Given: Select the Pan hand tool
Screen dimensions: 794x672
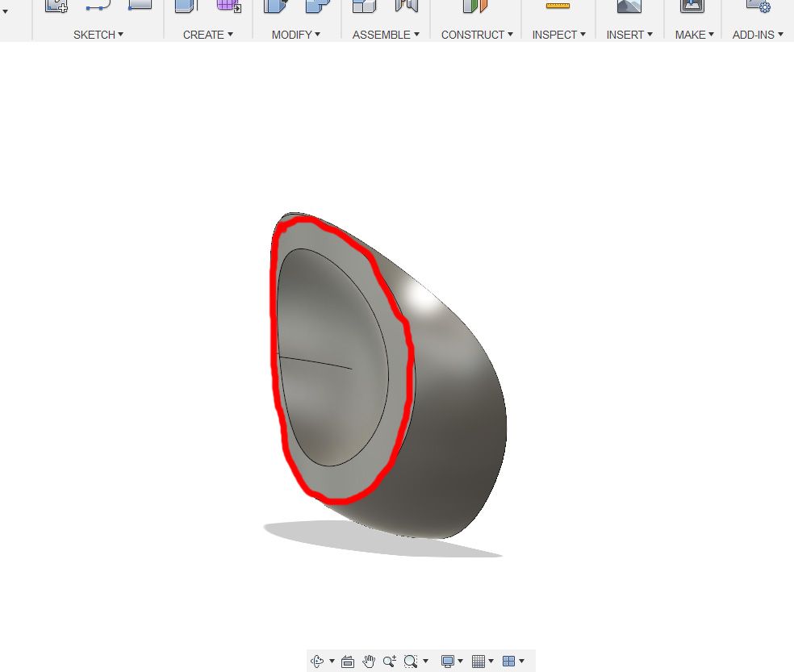Looking at the screenshot, I should pyautogui.click(x=369, y=661).
